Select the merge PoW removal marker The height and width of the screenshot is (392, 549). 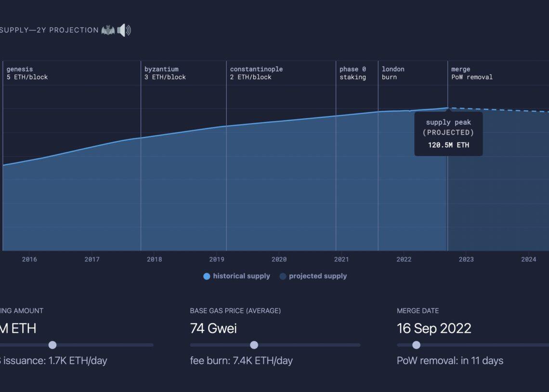click(471, 73)
